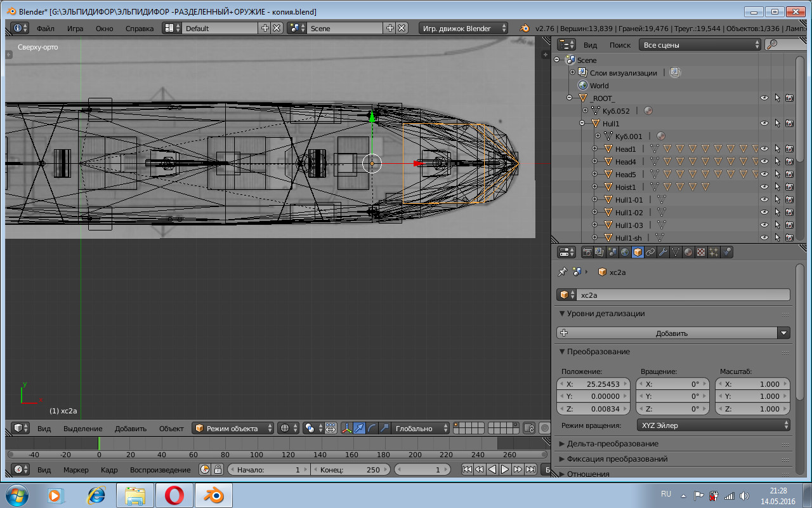
Task: Open the Object Constraints chain tab
Action: pos(650,252)
